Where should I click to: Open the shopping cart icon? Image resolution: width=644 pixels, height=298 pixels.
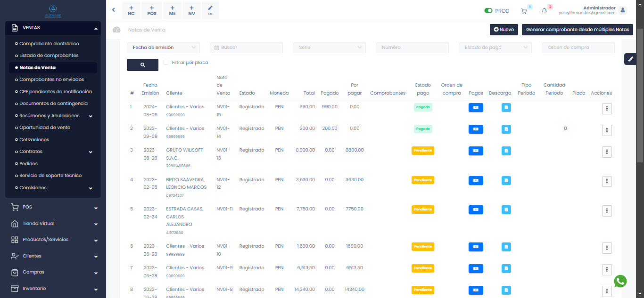pyautogui.click(x=524, y=11)
